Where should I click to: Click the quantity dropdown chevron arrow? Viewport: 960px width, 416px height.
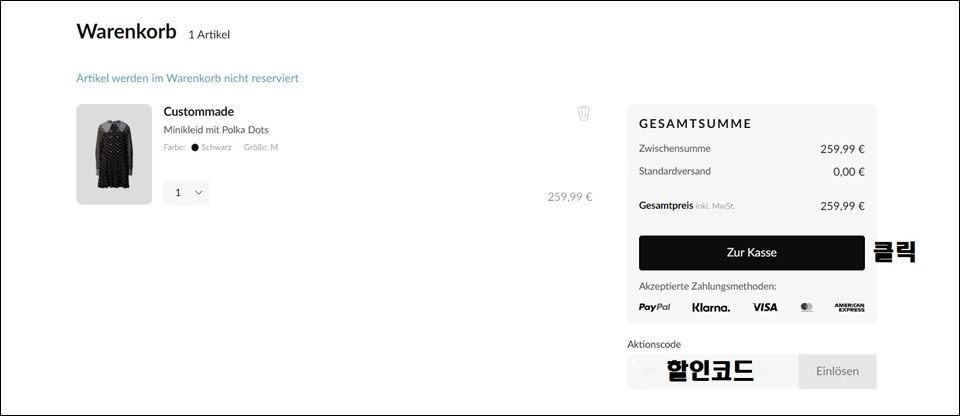coord(198,192)
